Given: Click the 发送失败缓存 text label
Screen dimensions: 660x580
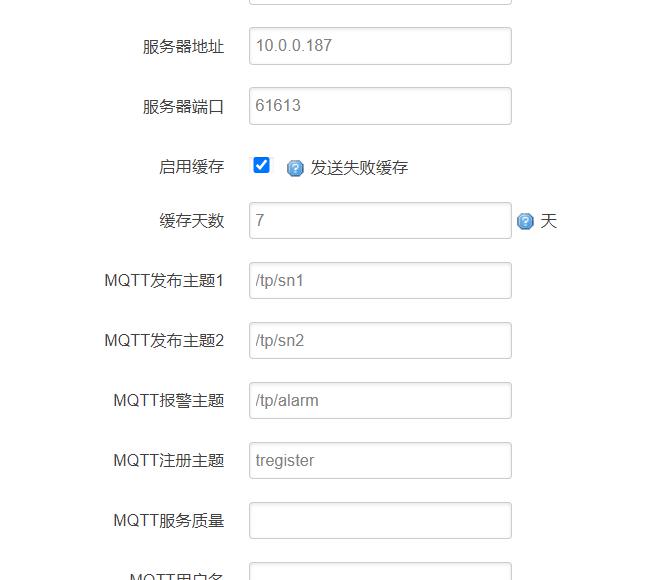Looking at the screenshot, I should click(x=359, y=168).
